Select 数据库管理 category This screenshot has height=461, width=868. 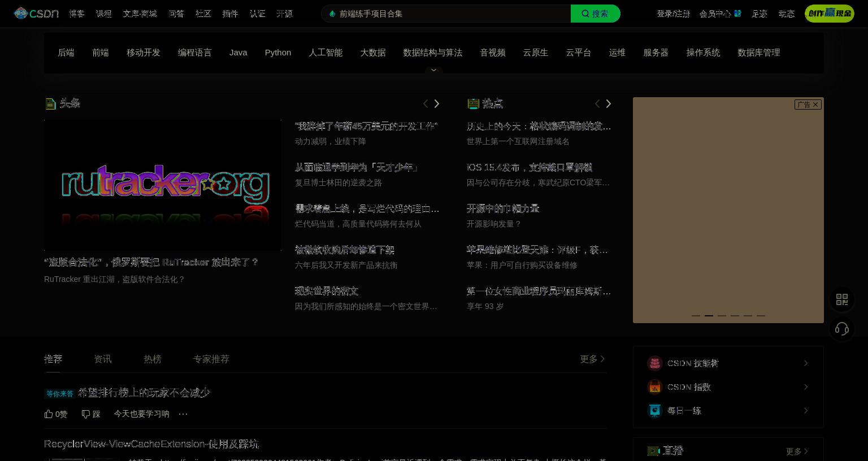[759, 53]
